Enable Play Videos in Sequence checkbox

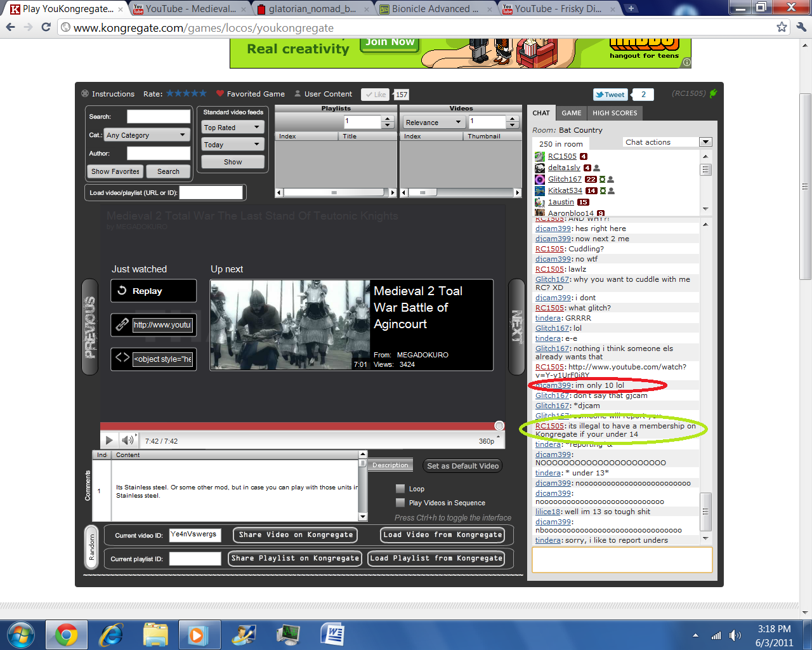coord(400,503)
